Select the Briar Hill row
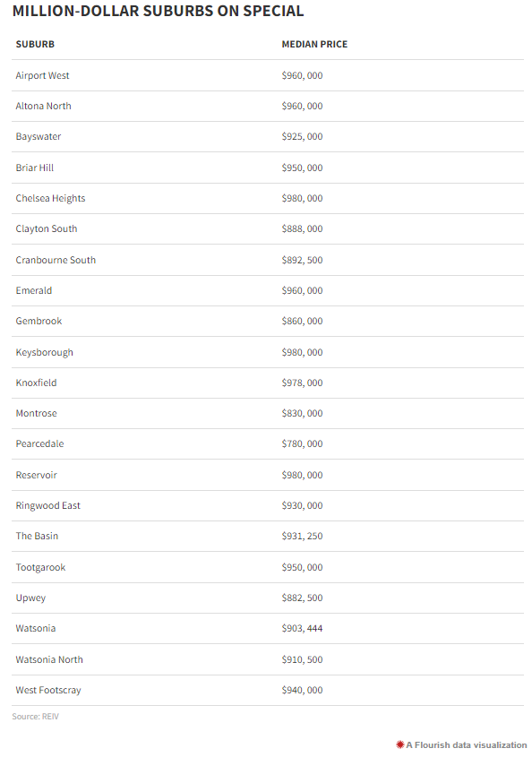This screenshot has width=532, height=757. (x=268, y=168)
